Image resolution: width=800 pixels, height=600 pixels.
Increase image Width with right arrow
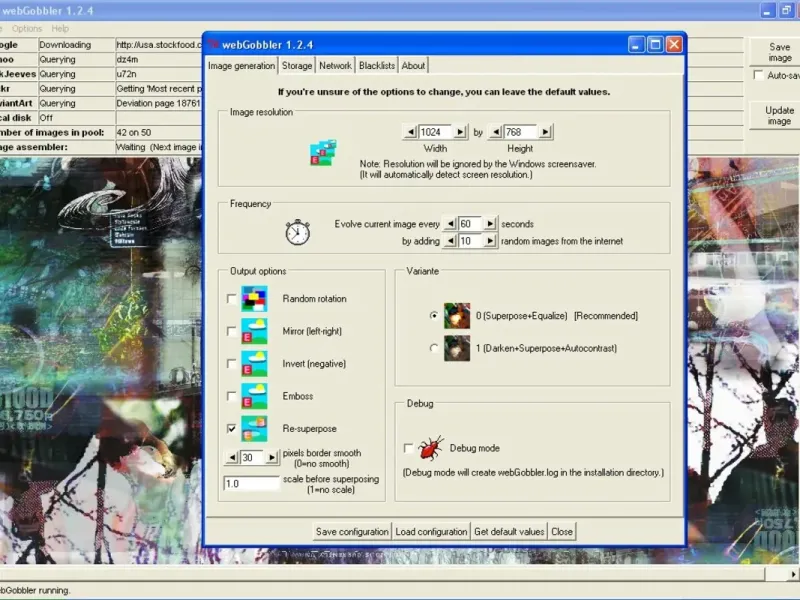(x=460, y=132)
